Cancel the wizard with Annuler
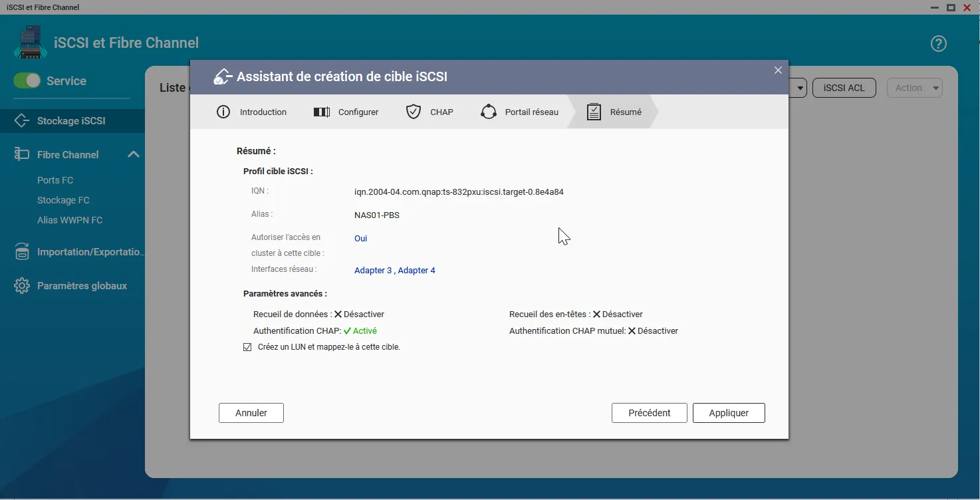This screenshot has height=500, width=980. coord(251,413)
